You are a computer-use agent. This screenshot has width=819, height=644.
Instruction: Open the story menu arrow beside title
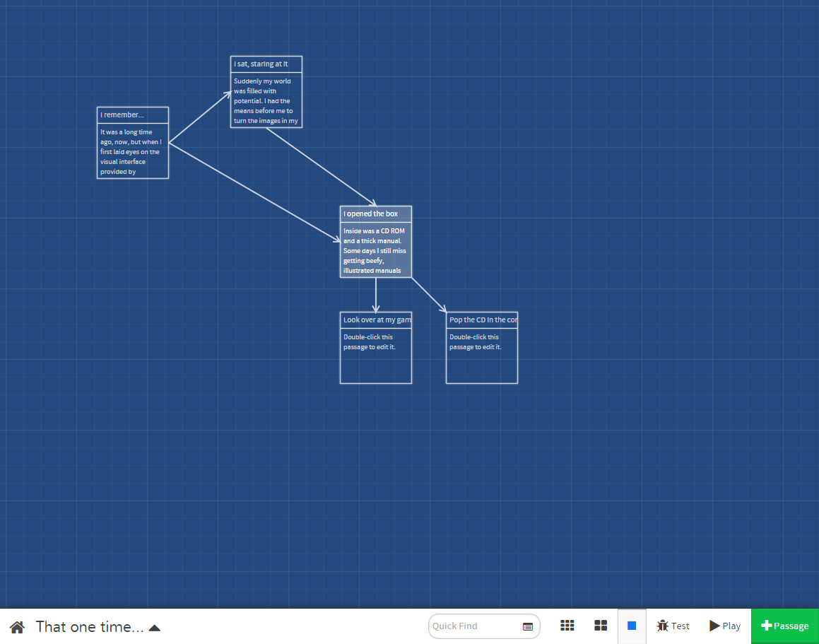pyautogui.click(x=155, y=628)
